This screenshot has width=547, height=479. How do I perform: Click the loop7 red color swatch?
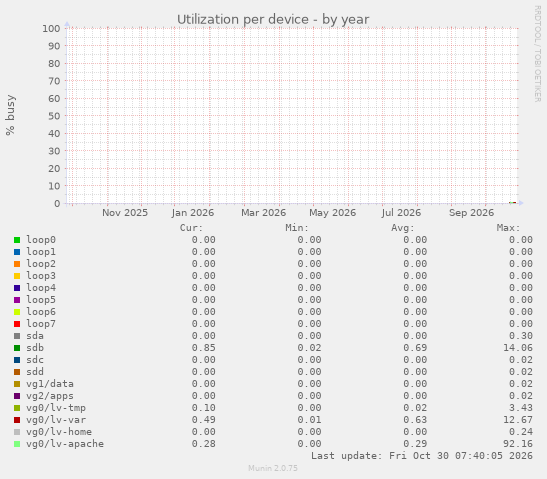[17, 324]
